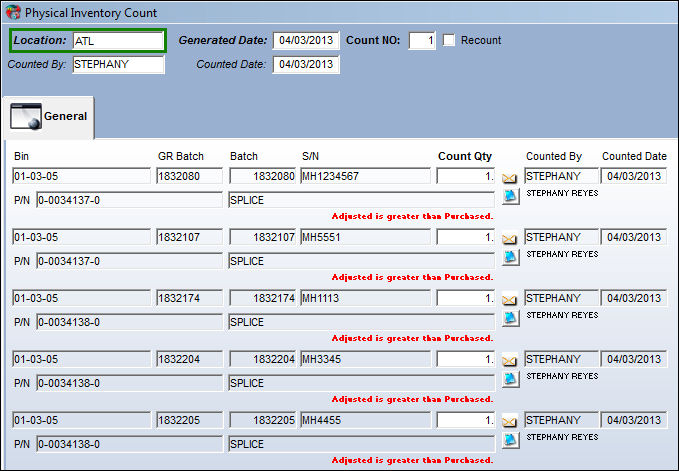Edit Count Qty for S/N MH4455
The image size is (679, 471).
click(466, 420)
